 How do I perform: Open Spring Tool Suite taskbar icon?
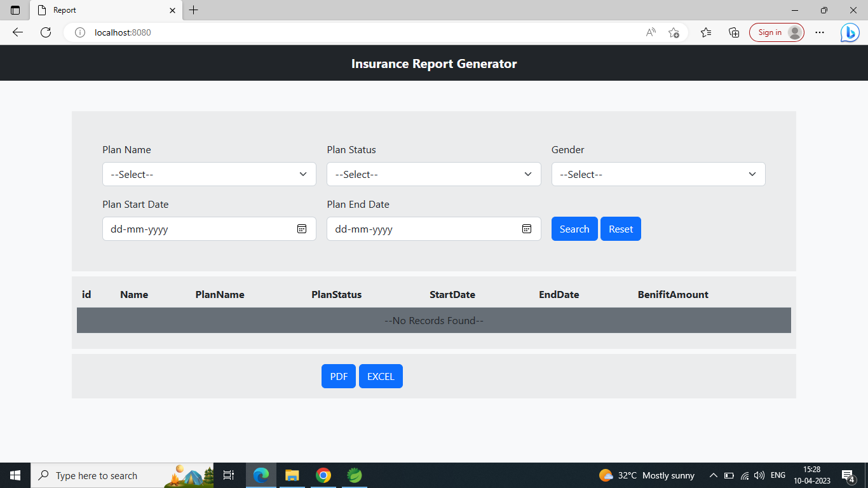click(x=355, y=475)
